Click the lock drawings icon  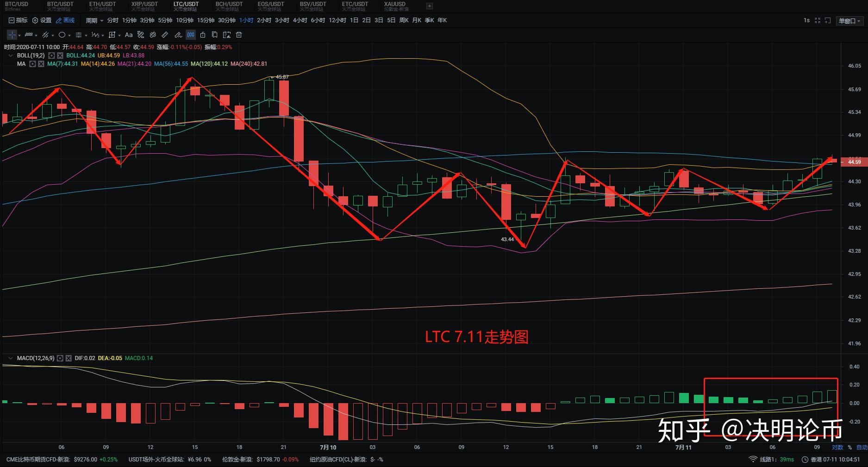(203, 35)
